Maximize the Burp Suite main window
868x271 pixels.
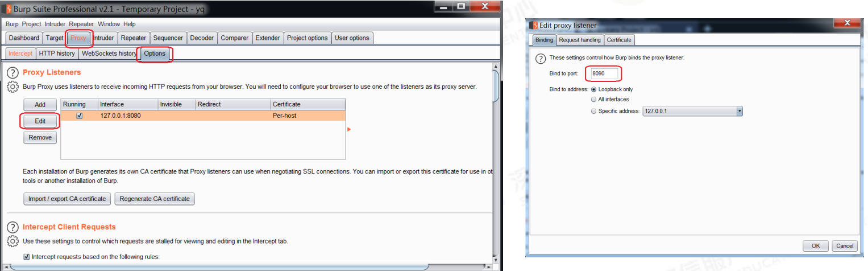[x=461, y=6]
